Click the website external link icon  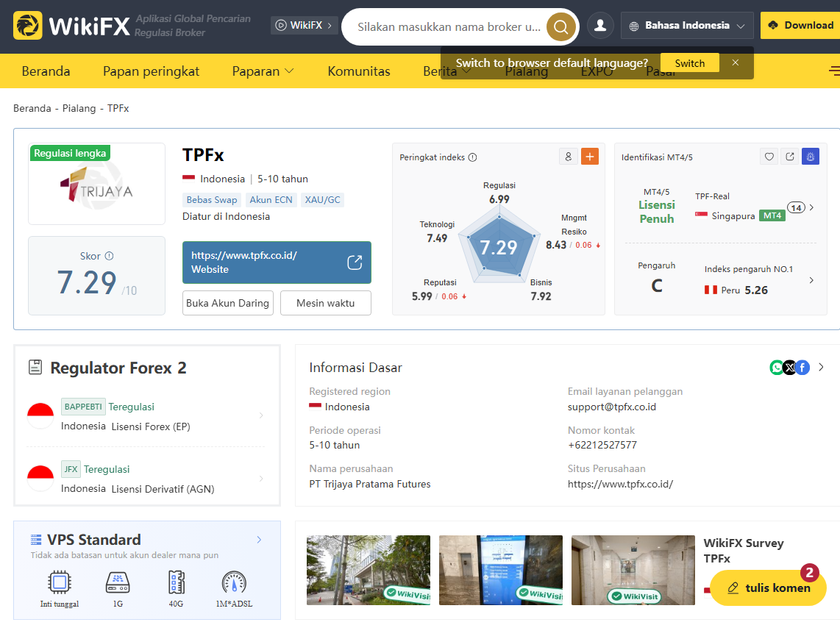pyautogui.click(x=355, y=262)
